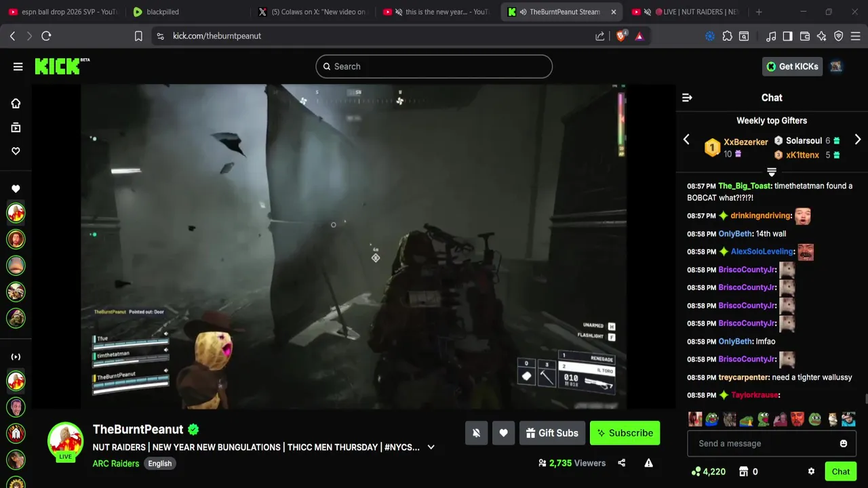Send message with green Chat button
The image size is (868, 488).
[840, 472]
